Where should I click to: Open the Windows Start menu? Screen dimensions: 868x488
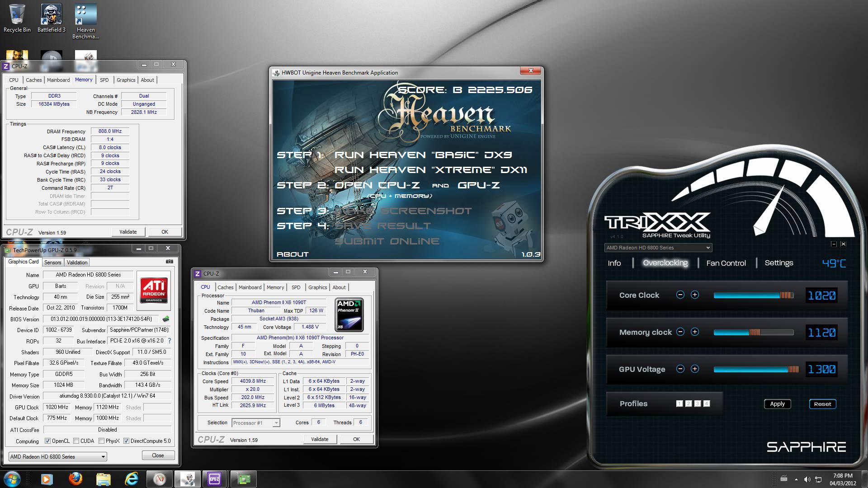(x=12, y=479)
